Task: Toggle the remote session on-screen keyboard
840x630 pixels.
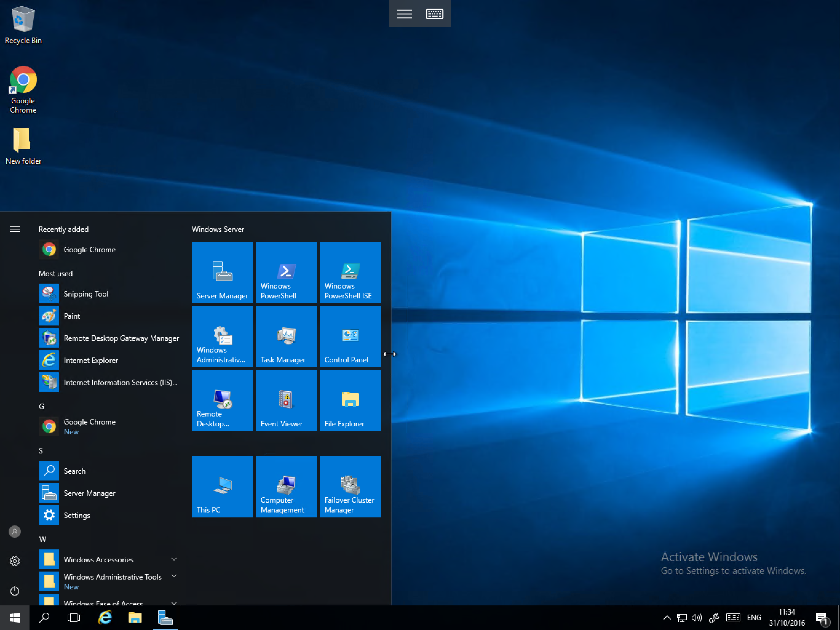Action: pos(434,14)
